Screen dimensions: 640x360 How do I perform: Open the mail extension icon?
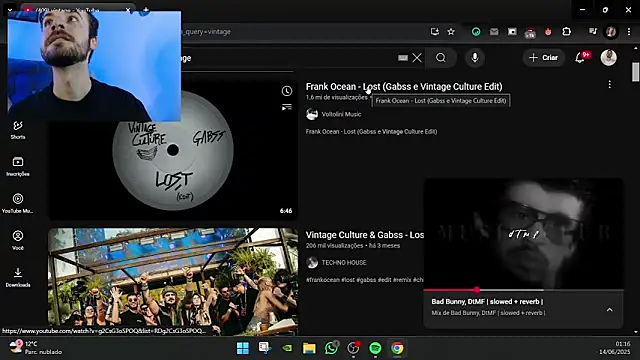pyautogui.click(x=494, y=32)
